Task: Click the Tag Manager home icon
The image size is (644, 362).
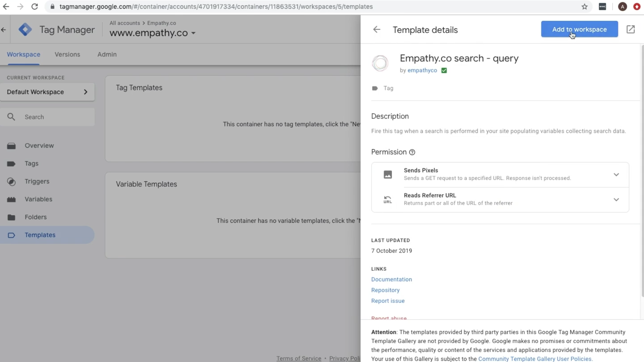Action: 25,29
